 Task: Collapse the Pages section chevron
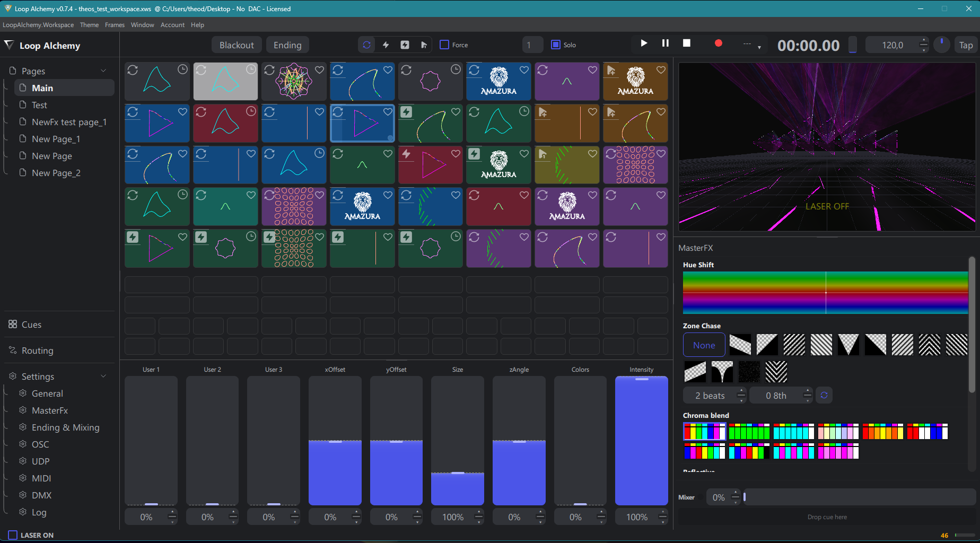click(103, 71)
